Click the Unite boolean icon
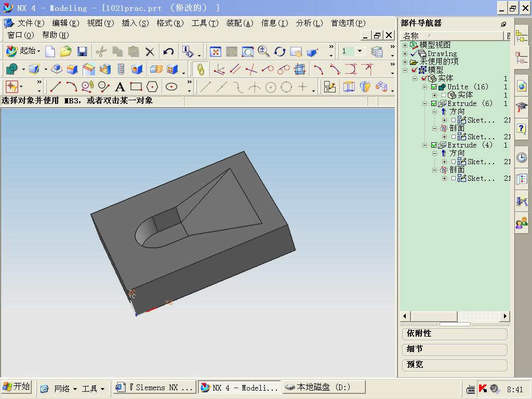The height and width of the screenshot is (399, 532). [x=12, y=69]
